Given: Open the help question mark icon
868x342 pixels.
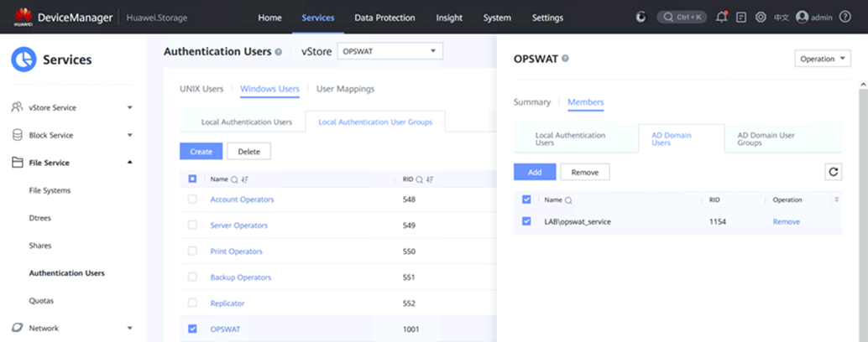Looking at the screenshot, I should (x=844, y=17).
